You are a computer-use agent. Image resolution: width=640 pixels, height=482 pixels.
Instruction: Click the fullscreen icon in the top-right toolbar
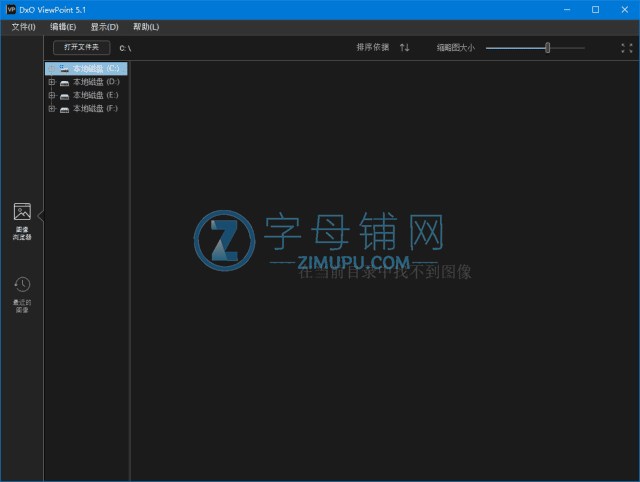pyautogui.click(x=627, y=48)
